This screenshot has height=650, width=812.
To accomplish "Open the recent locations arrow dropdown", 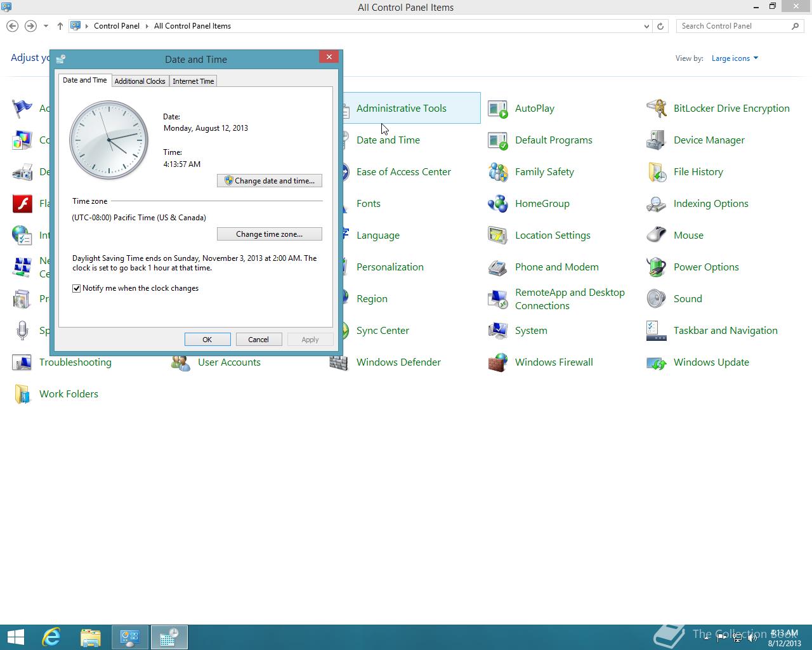I will pos(46,26).
